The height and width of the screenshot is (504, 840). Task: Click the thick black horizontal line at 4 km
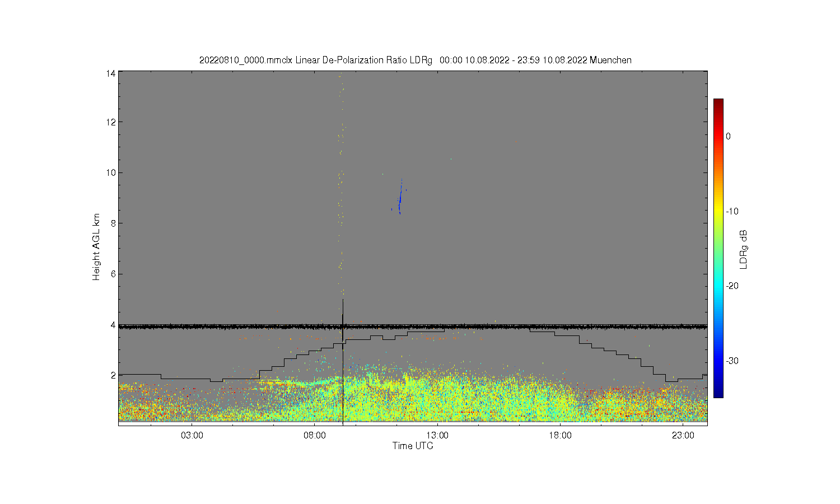[x=413, y=326]
